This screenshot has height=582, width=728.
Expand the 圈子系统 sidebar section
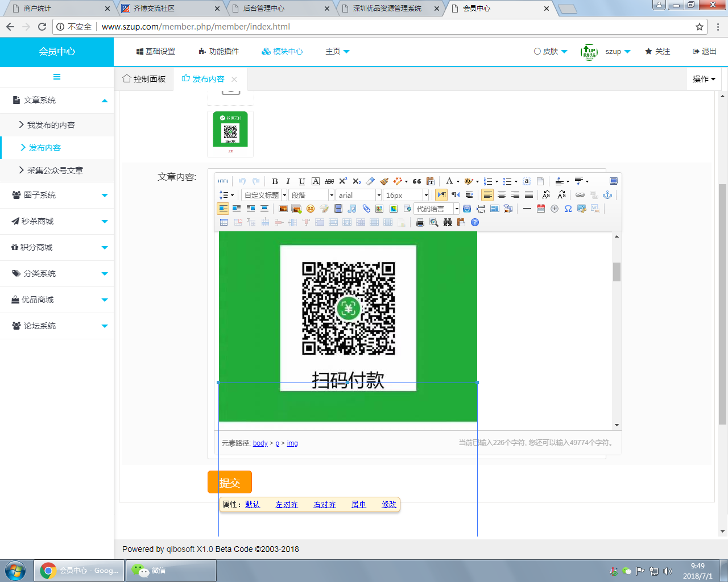57,195
